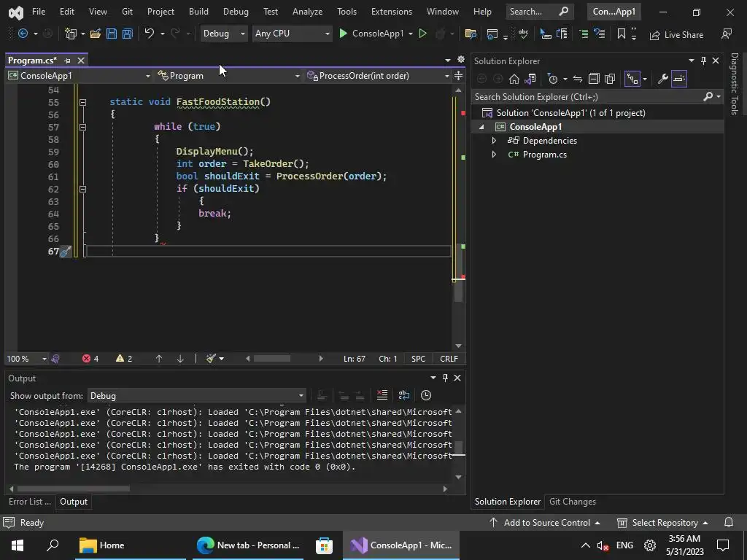Click the warnings count indicator showing 2
The height and width of the screenshot is (560, 747).
click(x=124, y=359)
